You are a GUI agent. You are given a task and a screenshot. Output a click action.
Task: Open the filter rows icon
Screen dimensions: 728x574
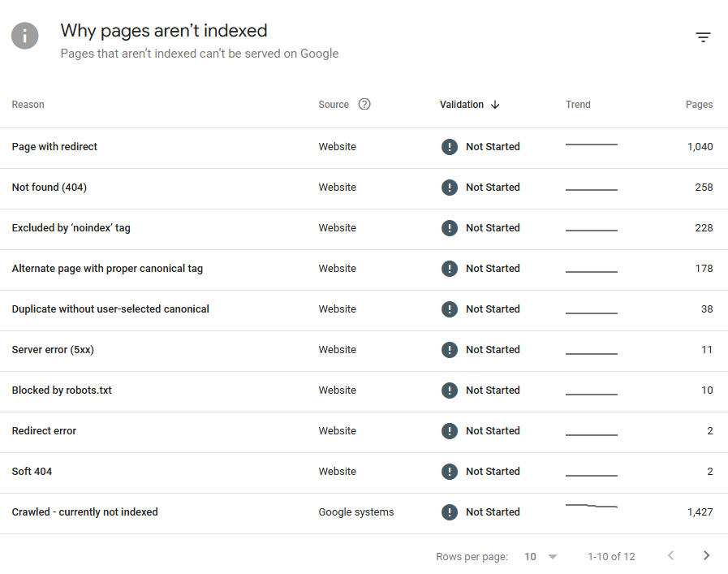703,37
